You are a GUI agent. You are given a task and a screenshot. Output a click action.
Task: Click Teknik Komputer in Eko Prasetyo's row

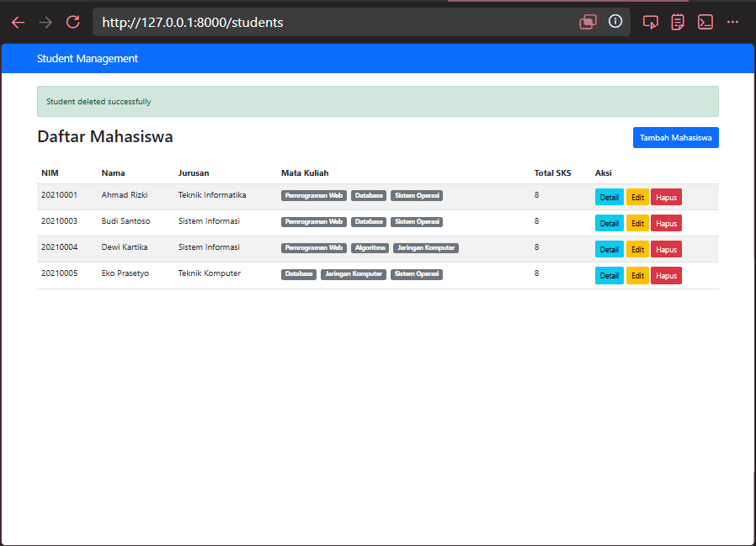point(210,273)
